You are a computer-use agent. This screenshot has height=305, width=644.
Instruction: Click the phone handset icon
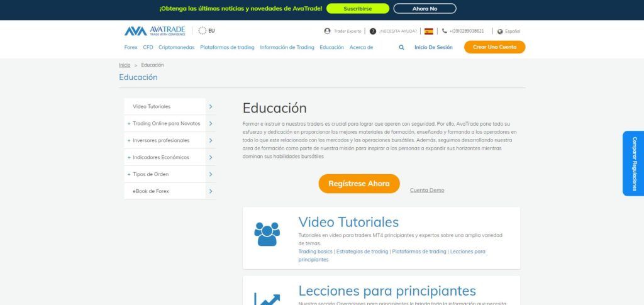tap(445, 31)
